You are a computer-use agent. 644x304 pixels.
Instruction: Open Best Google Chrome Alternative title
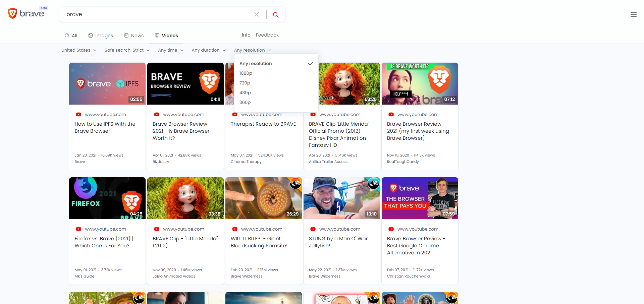[x=416, y=246]
